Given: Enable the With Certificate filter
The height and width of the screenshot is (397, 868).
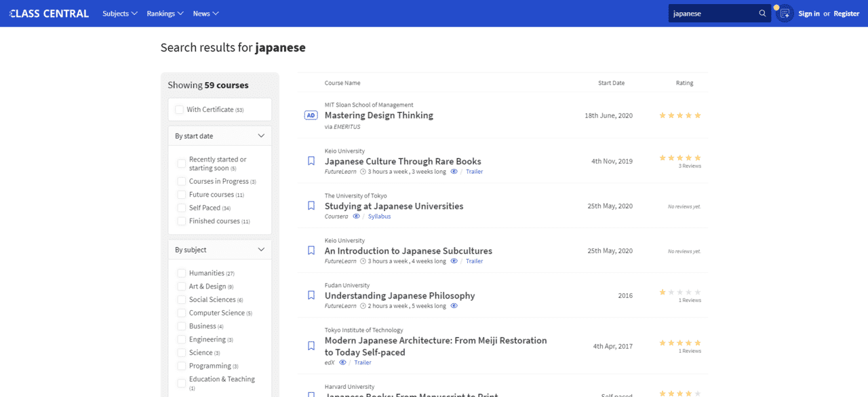Looking at the screenshot, I should pyautogui.click(x=180, y=109).
